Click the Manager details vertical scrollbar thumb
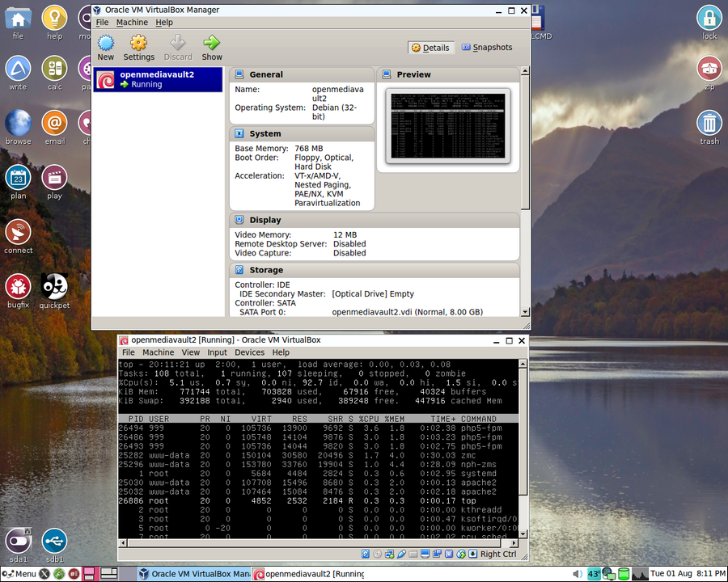Image resolution: width=728 pixels, height=582 pixels. [x=525, y=142]
